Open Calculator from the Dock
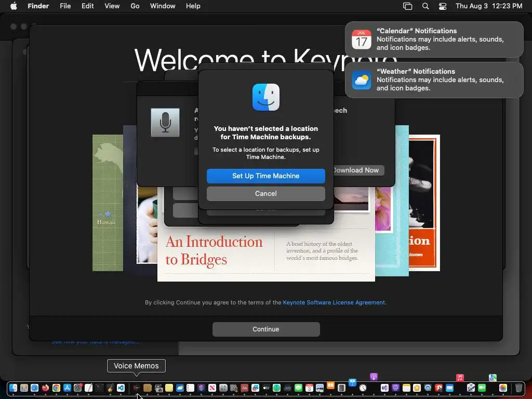Screen dimensions: 532x399 pos(341,388)
